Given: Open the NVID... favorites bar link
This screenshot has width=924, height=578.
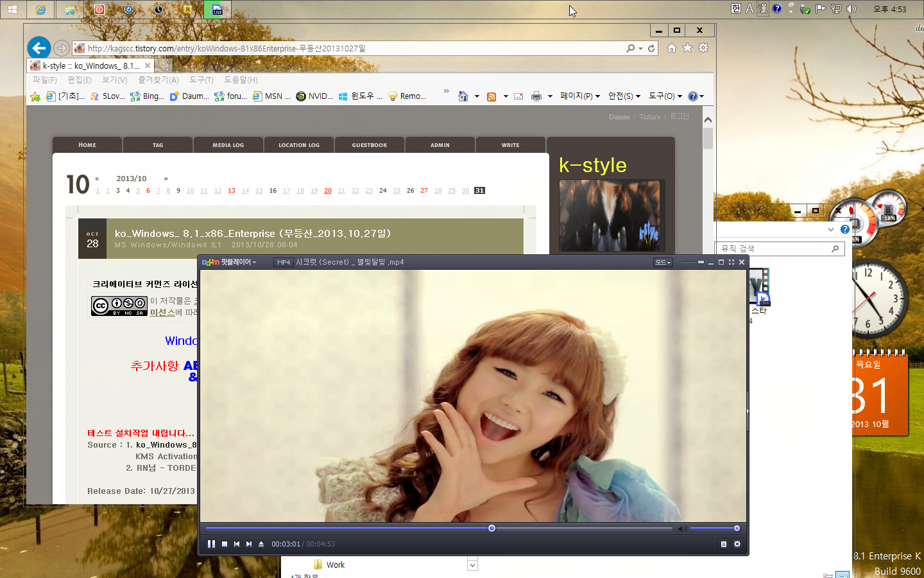Looking at the screenshot, I should 314,96.
